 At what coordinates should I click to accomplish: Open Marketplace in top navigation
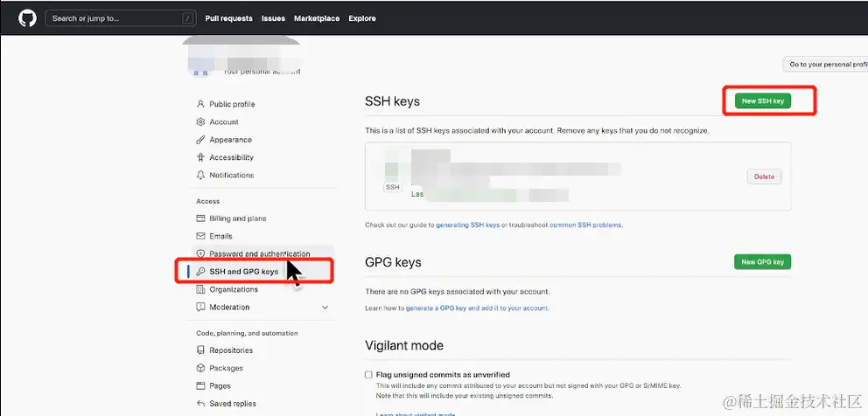coord(317,18)
